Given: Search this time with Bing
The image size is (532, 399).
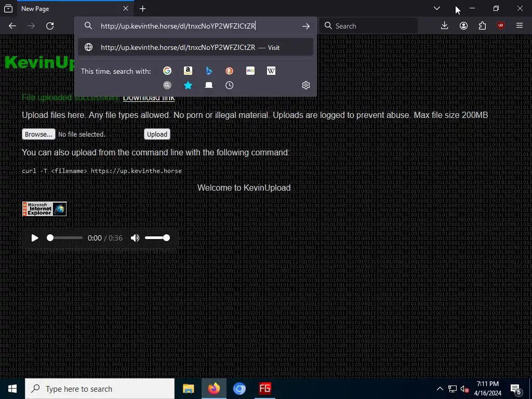Looking at the screenshot, I should coord(209,71).
